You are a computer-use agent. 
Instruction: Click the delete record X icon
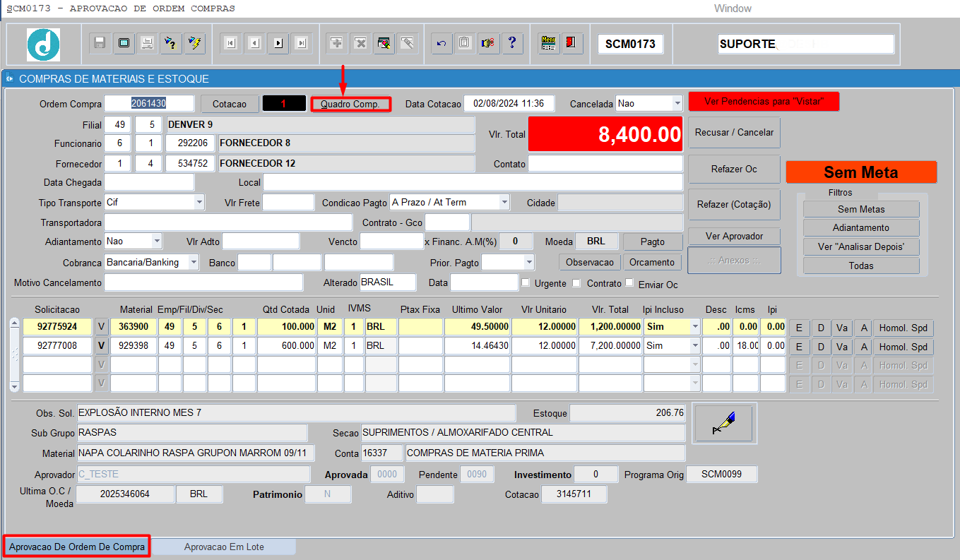tap(360, 43)
